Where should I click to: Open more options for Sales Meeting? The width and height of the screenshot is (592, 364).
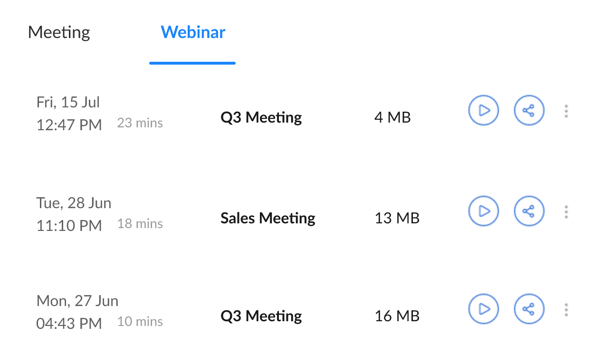pos(566,211)
